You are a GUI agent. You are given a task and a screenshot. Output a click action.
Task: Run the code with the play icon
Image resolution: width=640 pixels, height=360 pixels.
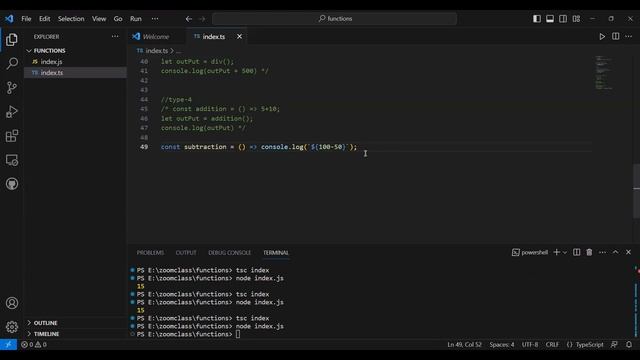tap(602, 37)
